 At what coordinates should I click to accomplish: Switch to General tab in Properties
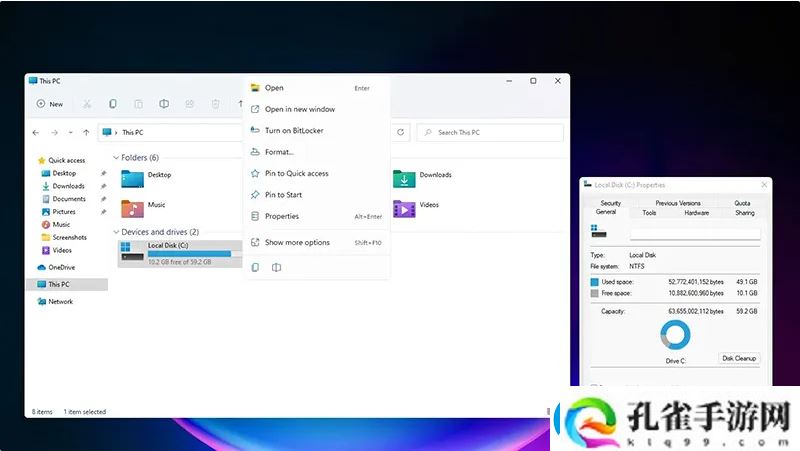tap(606, 212)
